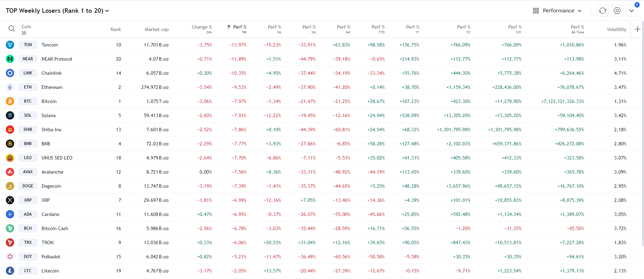Sort by Perf % 1W column
Image resolution: width=644 pixels, height=279 pixels.
[236, 29]
